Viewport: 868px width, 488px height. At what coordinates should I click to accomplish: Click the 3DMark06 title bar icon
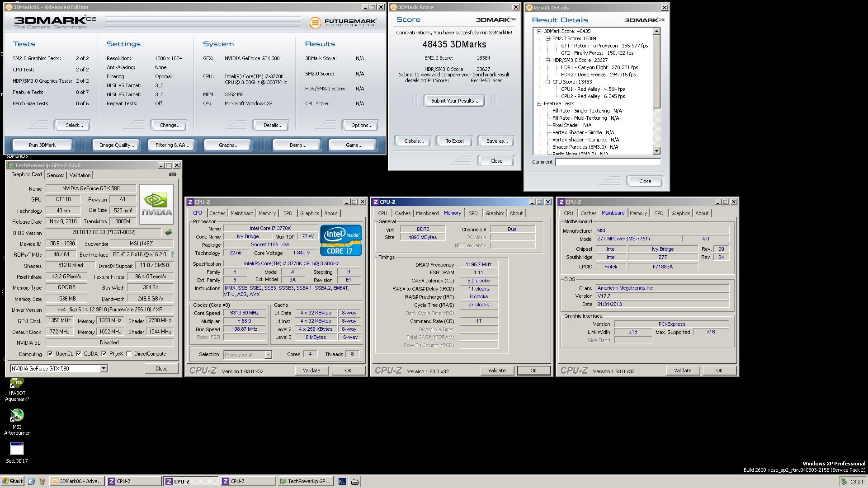(9, 7)
